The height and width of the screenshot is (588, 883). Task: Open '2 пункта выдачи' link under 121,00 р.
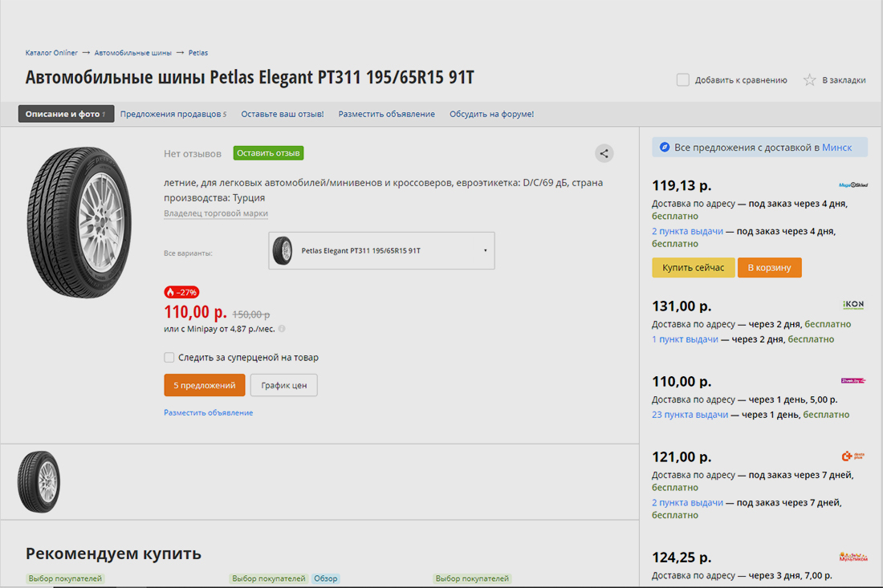click(687, 502)
